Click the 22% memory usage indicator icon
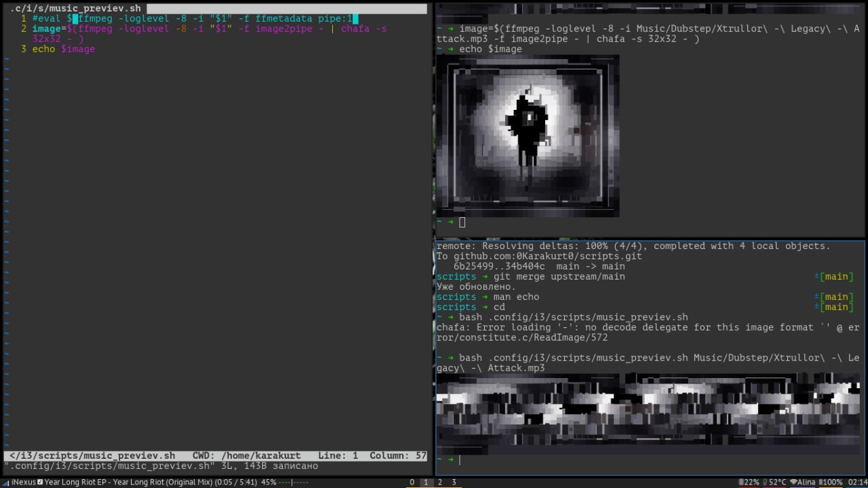 click(741, 483)
